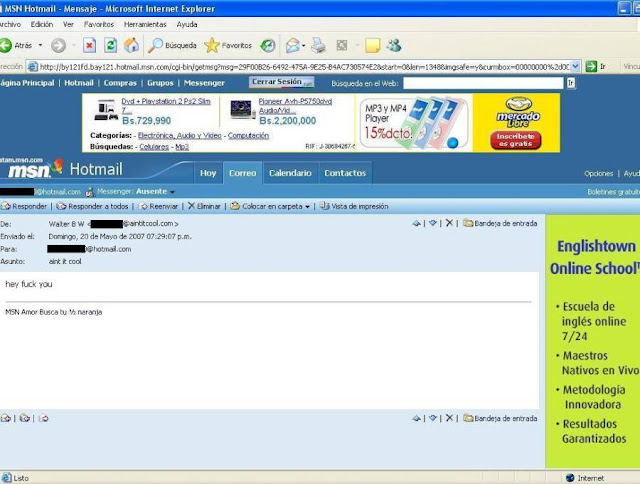The width and height of the screenshot is (640, 484).
Task: Open the Electrónica, Audio y Video category
Action: [x=180, y=135]
